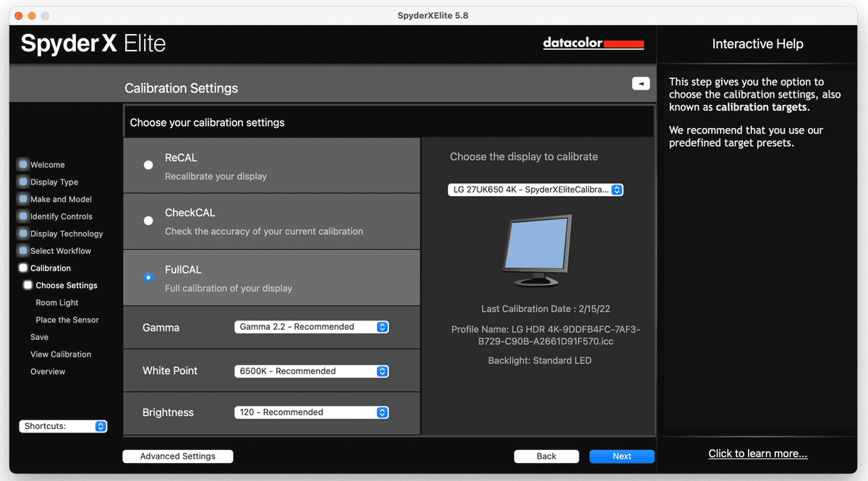Select the FullCAL full calibration option
The width and height of the screenshot is (868, 481).
pyautogui.click(x=148, y=277)
